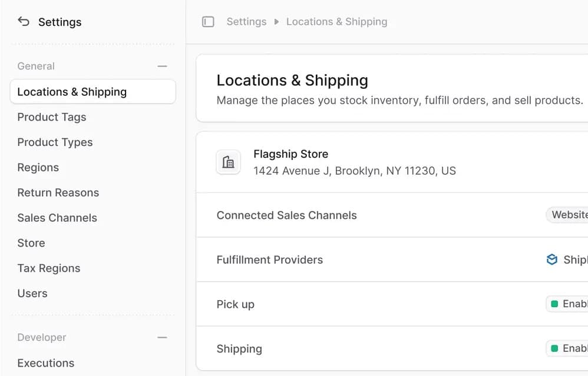This screenshot has width=588, height=376.
Task: Click the breadcrumb arrow after Settings
Action: [275, 21]
